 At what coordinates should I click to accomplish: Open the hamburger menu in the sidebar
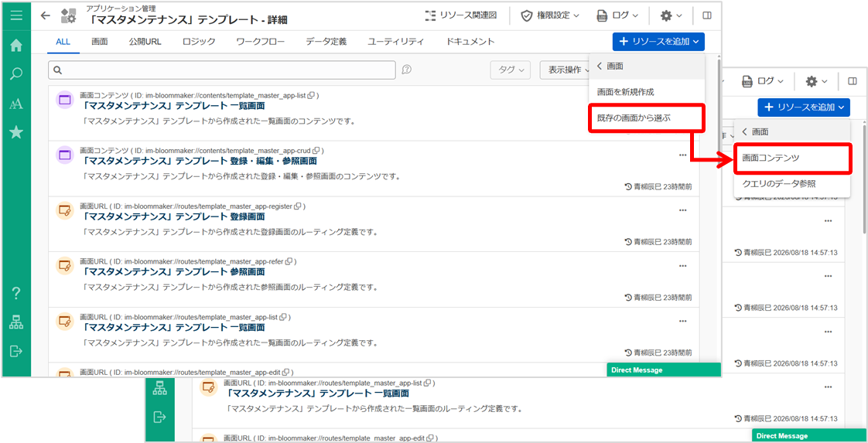tap(16, 15)
